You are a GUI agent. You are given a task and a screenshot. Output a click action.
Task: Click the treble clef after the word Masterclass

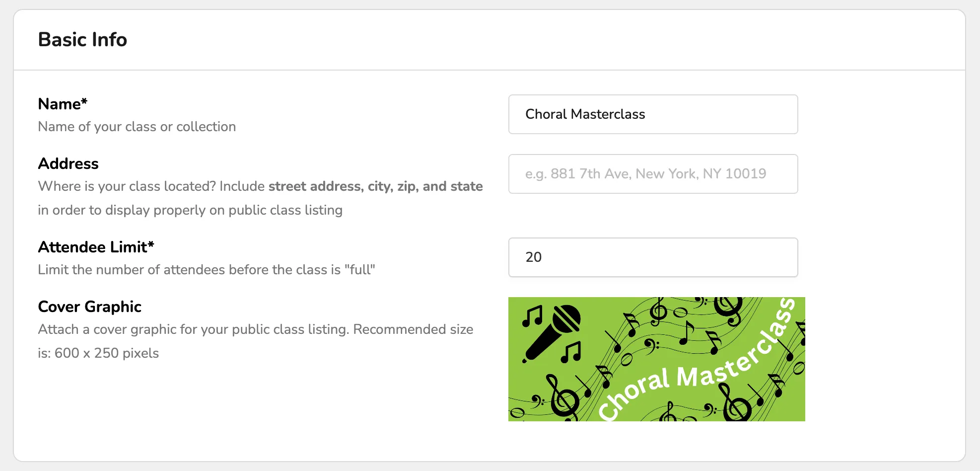click(x=736, y=401)
